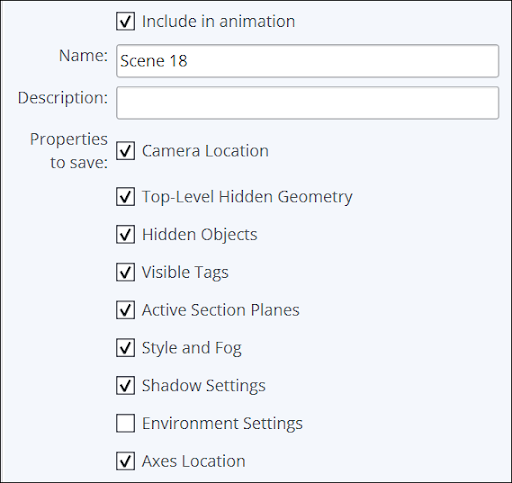
Task: Toggle the Camera Location checkbox box
Action: click(125, 151)
